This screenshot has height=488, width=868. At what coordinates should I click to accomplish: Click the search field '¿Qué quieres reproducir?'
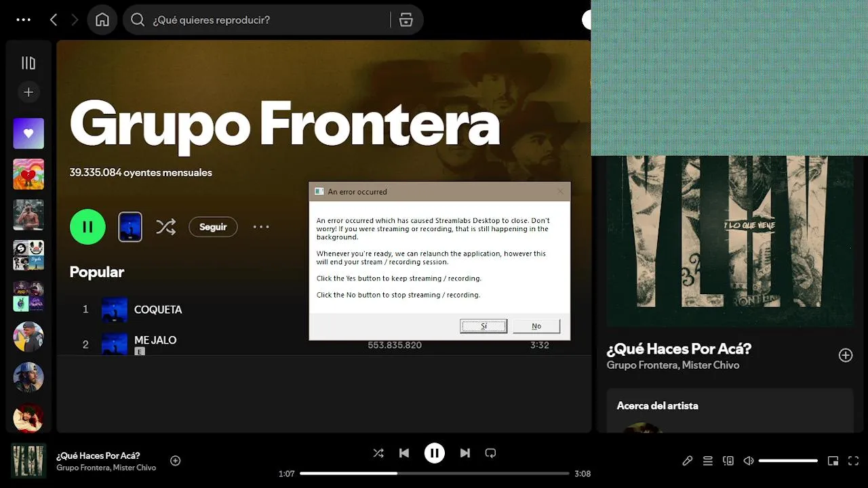tap(258, 20)
